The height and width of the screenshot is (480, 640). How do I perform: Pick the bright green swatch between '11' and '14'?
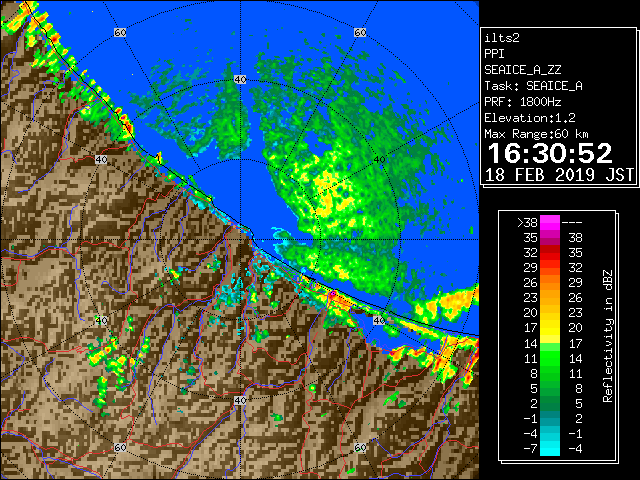(x=550, y=358)
